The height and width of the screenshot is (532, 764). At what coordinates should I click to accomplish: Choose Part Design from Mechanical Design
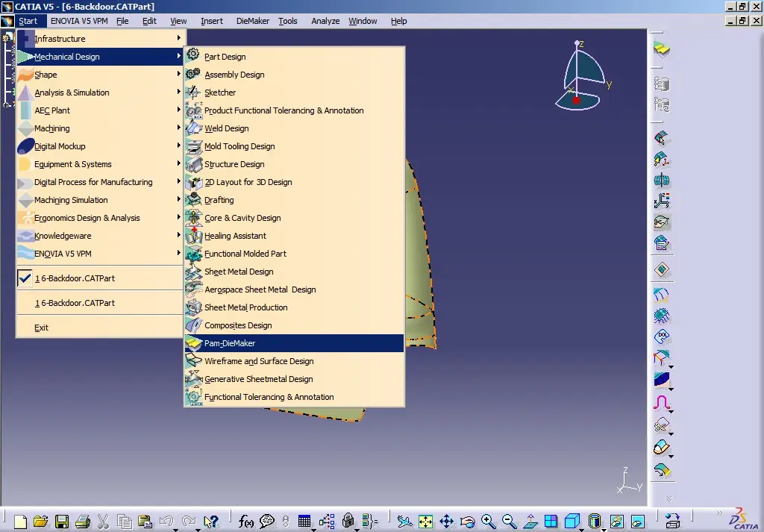[x=294, y=57]
